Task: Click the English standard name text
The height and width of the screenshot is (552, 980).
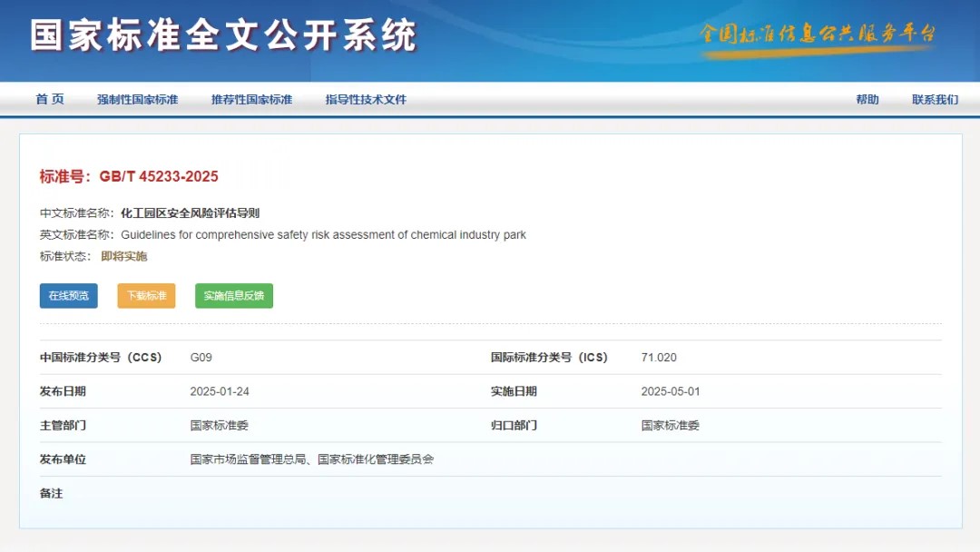Action: [323, 235]
